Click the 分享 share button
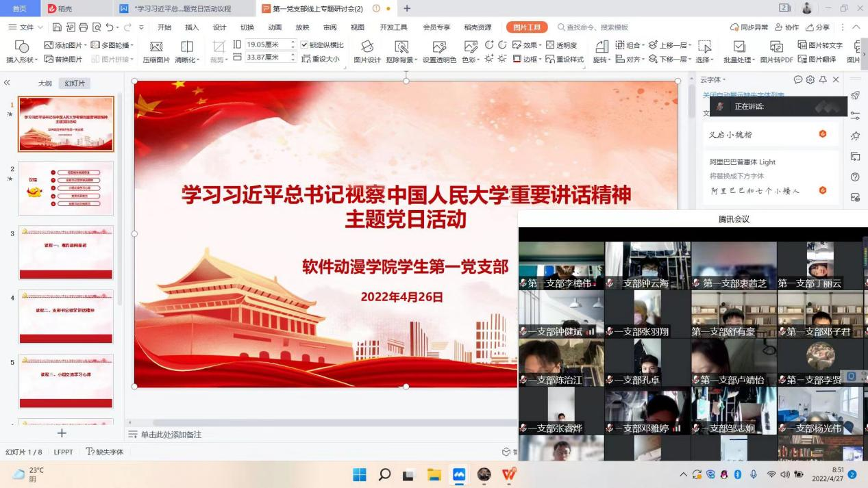This screenshot has width=868, height=488. coord(817,27)
